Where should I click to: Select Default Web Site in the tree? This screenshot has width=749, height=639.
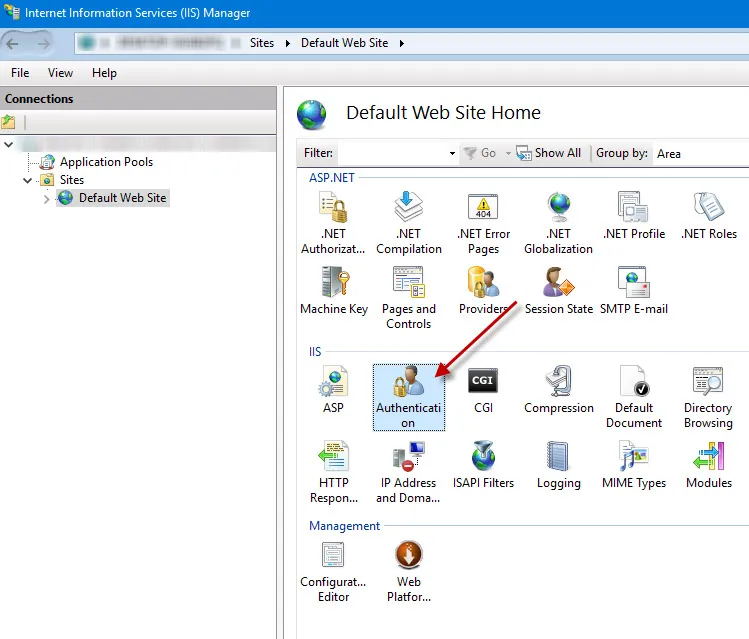coord(122,198)
